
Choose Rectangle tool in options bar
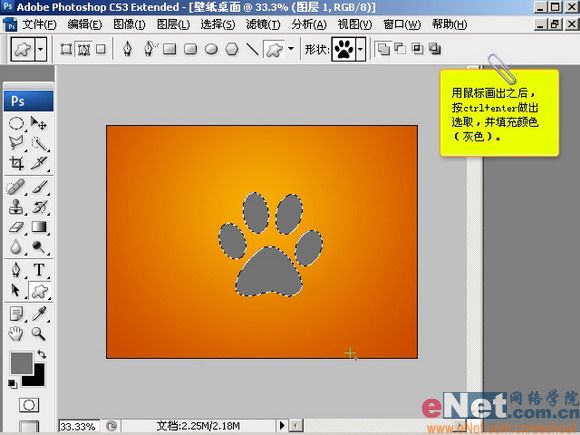click(169, 49)
